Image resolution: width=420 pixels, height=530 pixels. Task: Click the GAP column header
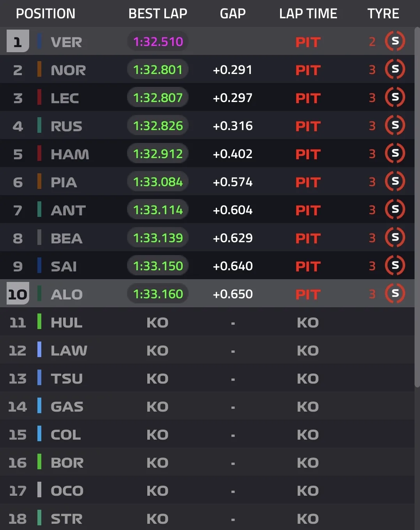click(x=233, y=14)
